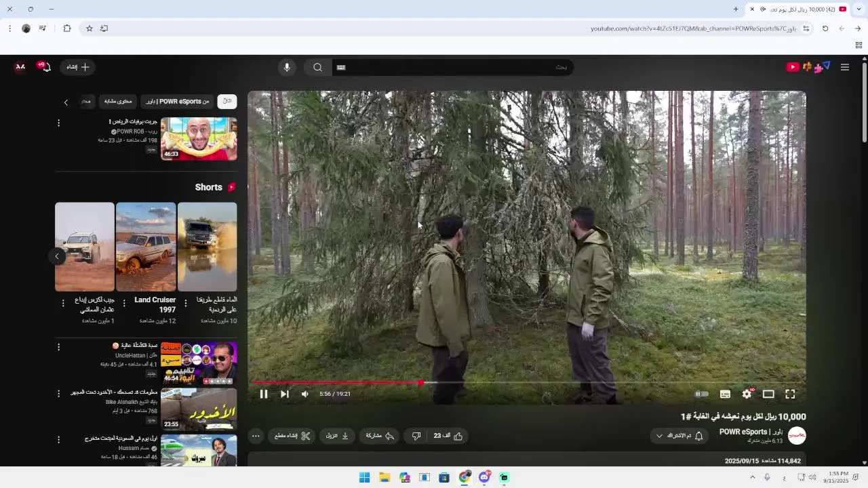Image resolution: width=868 pixels, height=488 pixels.
Task: Pause the video with the pause button
Action: tap(264, 394)
